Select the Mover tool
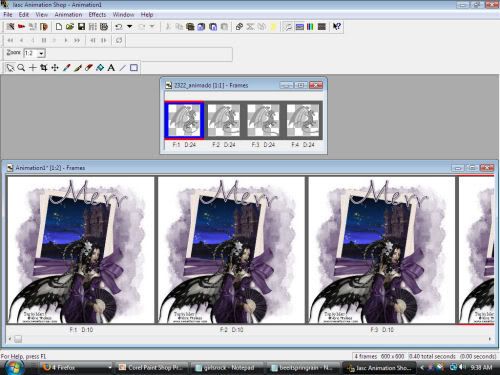The width and height of the screenshot is (500, 375). click(55, 68)
